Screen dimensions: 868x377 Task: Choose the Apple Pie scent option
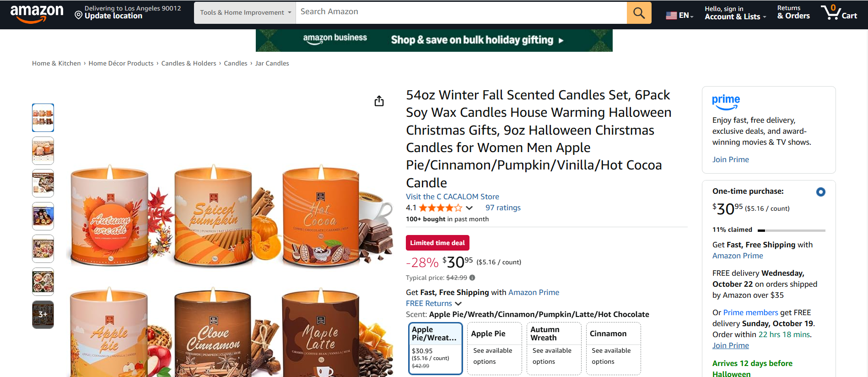tap(494, 348)
